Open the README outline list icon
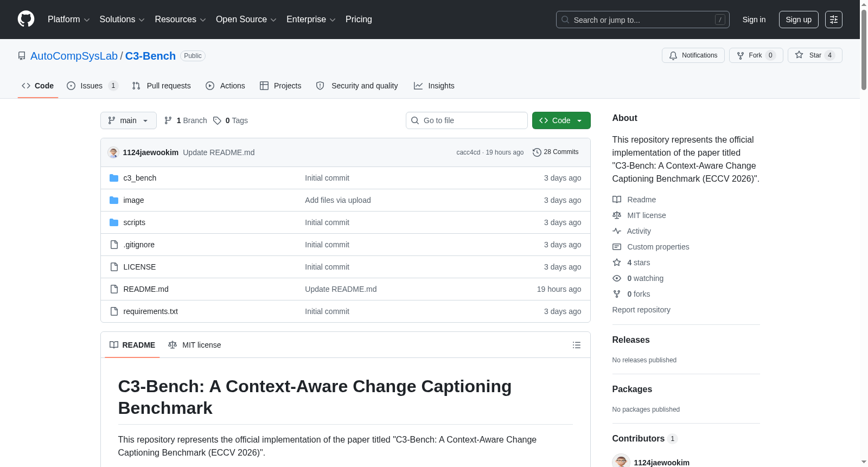The width and height of the screenshot is (868, 467). pos(577,345)
